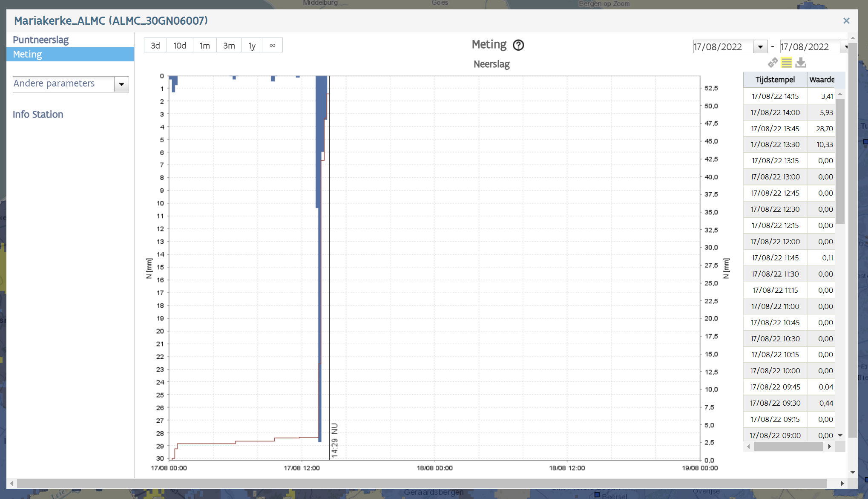
Task: Toggle the yellow data table icon
Action: (x=787, y=63)
